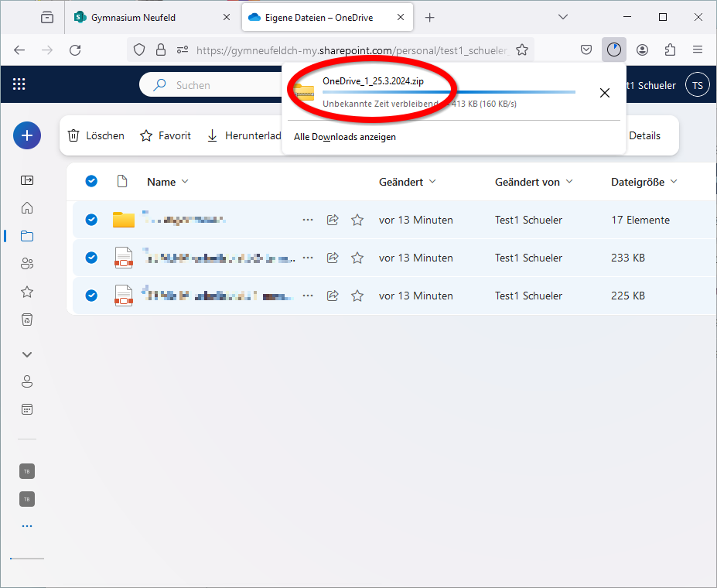Open more actions for 233 KB file
Viewport: 717px width, 588px height.
[x=308, y=258]
